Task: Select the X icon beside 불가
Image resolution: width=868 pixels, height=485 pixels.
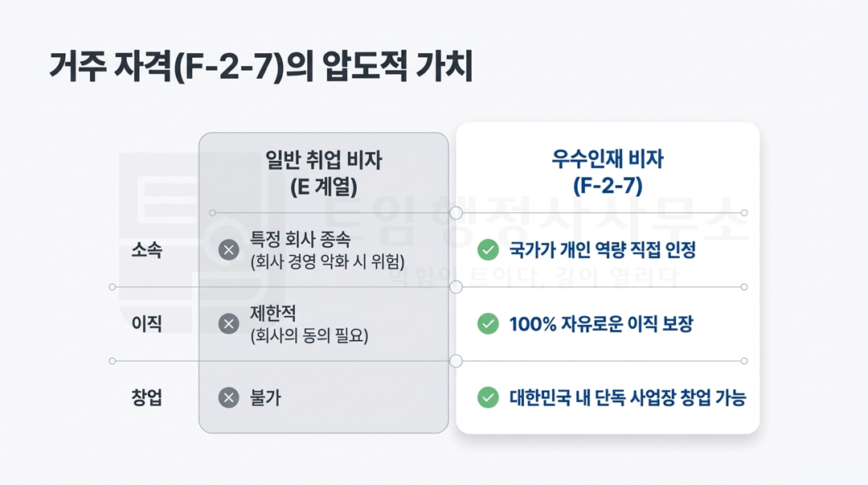Action: tap(229, 397)
